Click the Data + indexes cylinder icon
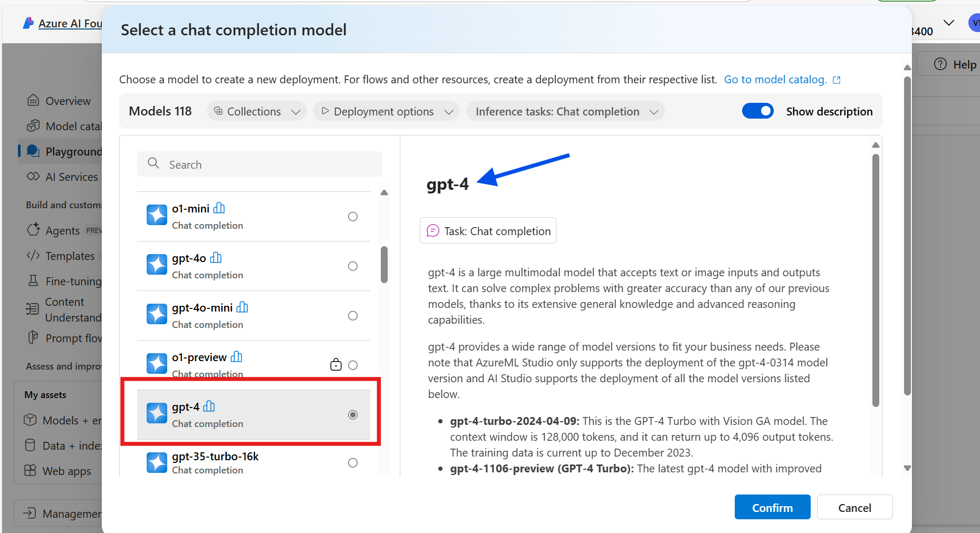The height and width of the screenshot is (533, 980). click(x=31, y=445)
